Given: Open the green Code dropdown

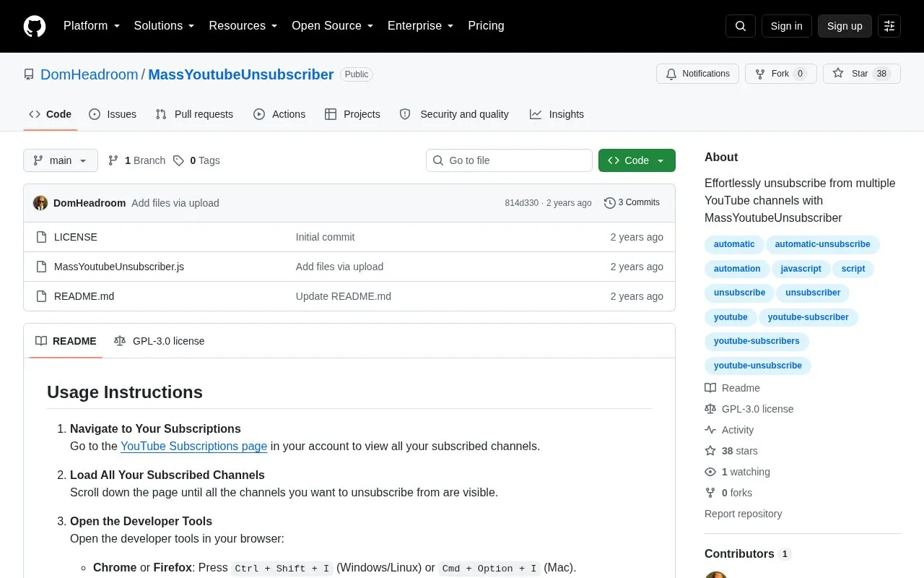Looking at the screenshot, I should click(x=637, y=160).
